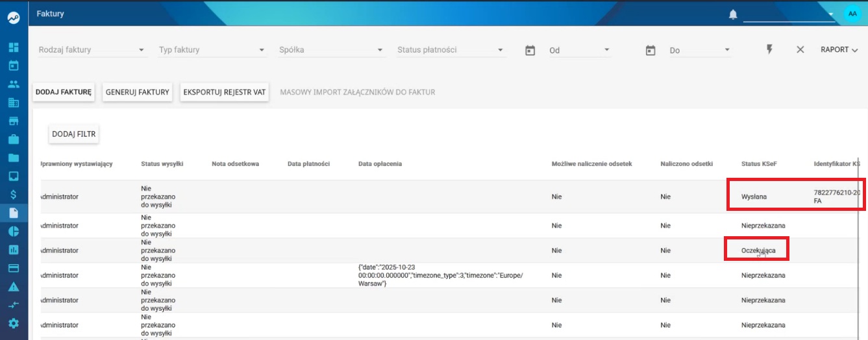Clear filters with the X icon
The image size is (868, 340).
coord(800,49)
